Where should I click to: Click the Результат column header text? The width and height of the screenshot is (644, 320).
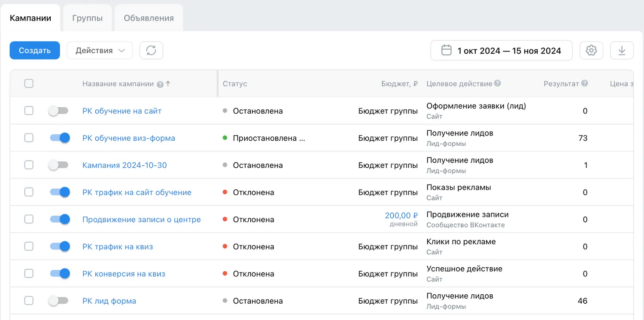click(561, 84)
